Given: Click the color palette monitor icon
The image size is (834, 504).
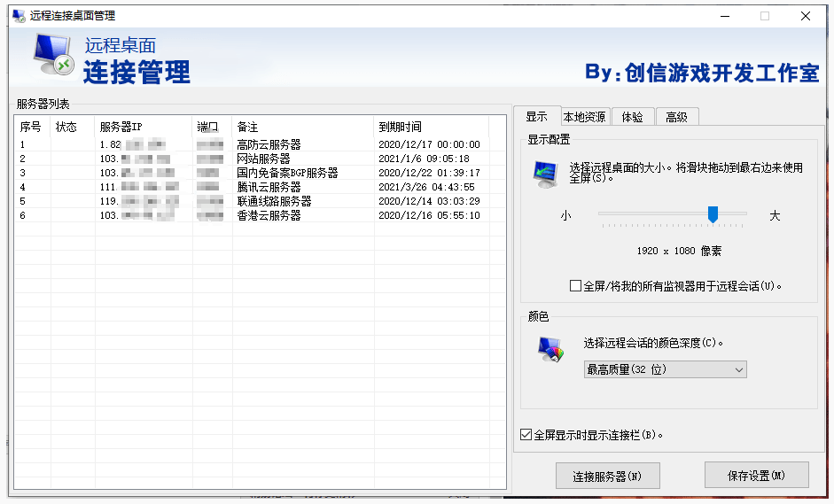Looking at the screenshot, I should pyautogui.click(x=550, y=350).
